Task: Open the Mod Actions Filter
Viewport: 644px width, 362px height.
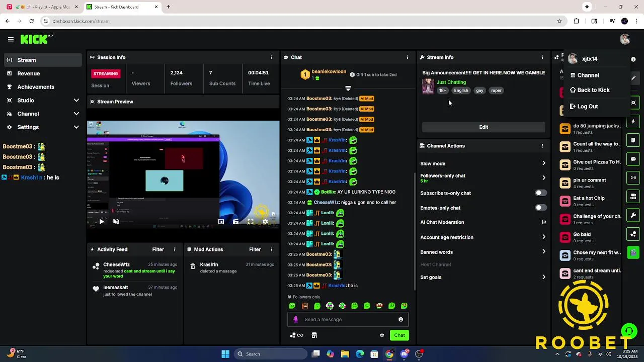Action: tap(255, 249)
